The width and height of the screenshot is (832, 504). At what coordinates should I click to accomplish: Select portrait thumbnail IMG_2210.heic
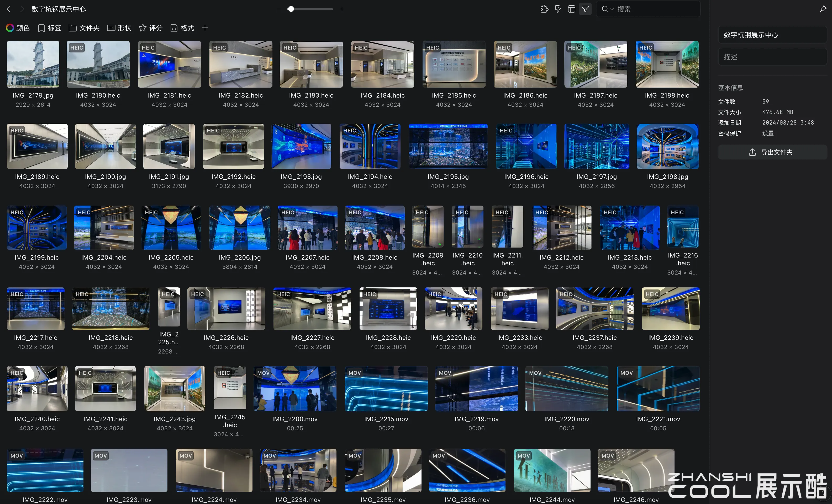(468, 227)
